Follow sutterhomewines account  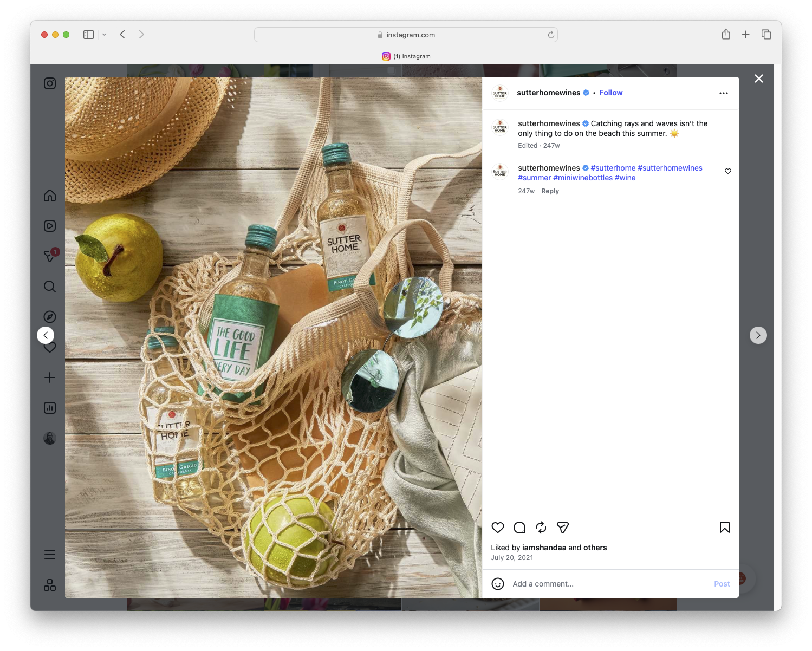tap(611, 93)
